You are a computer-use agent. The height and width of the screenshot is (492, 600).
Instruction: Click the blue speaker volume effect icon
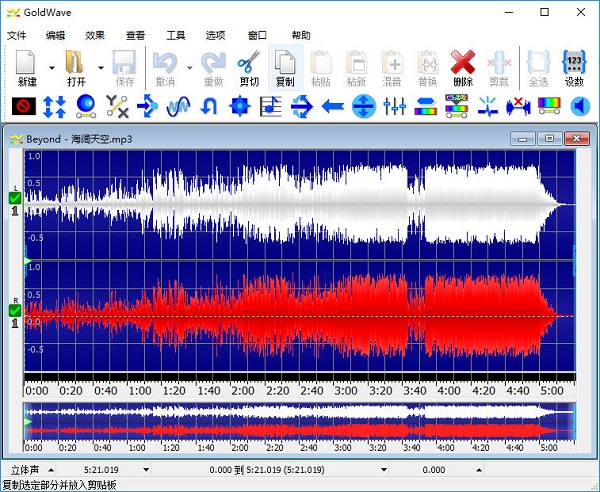tap(581, 105)
